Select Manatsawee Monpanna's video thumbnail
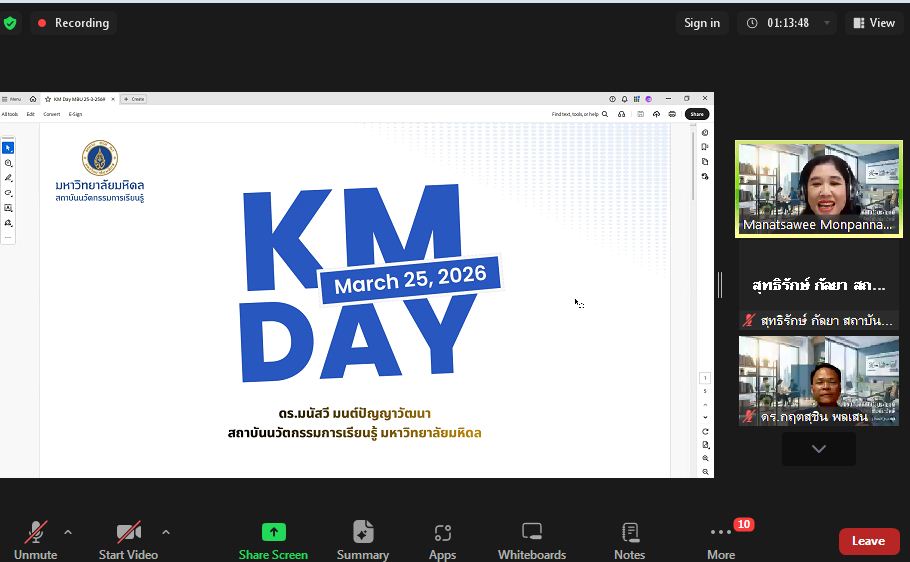 (818, 188)
